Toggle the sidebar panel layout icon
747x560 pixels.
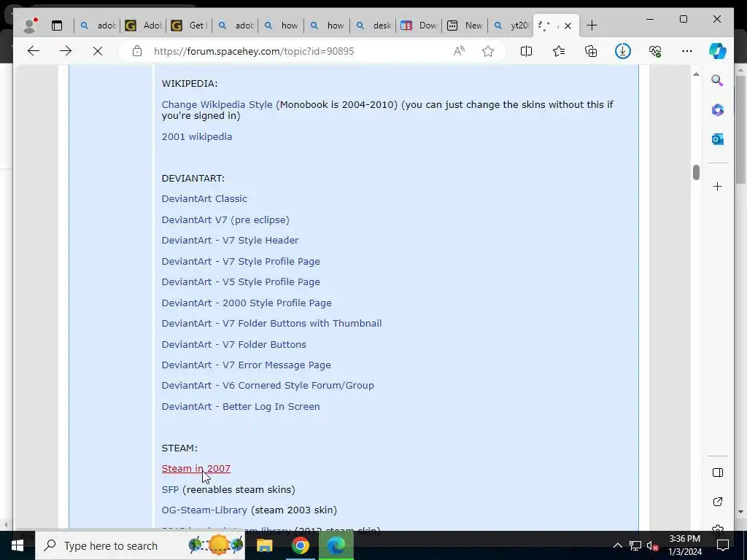point(718,472)
